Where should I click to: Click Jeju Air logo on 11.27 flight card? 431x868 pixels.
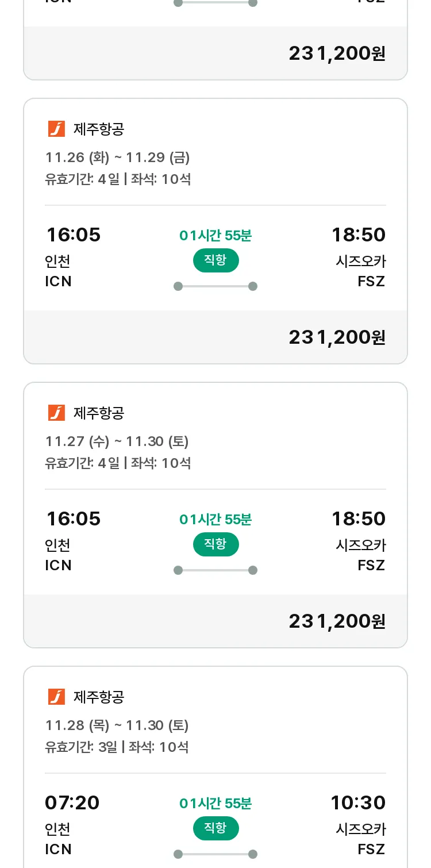(x=56, y=413)
